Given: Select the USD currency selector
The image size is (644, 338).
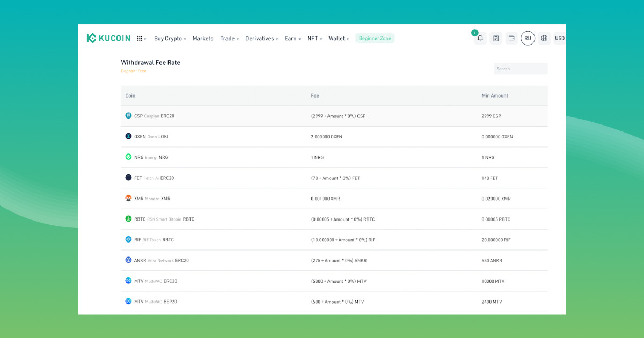Looking at the screenshot, I should tap(559, 38).
